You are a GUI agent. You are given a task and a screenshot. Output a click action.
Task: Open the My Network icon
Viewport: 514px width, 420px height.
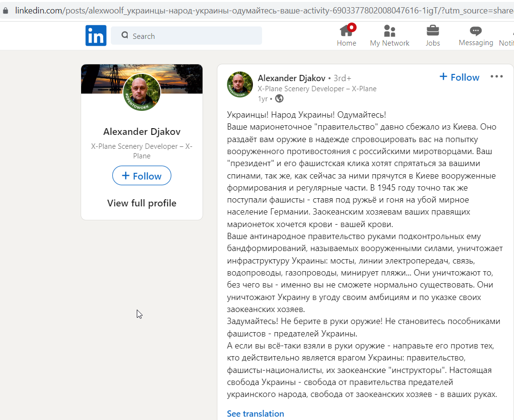(x=389, y=31)
